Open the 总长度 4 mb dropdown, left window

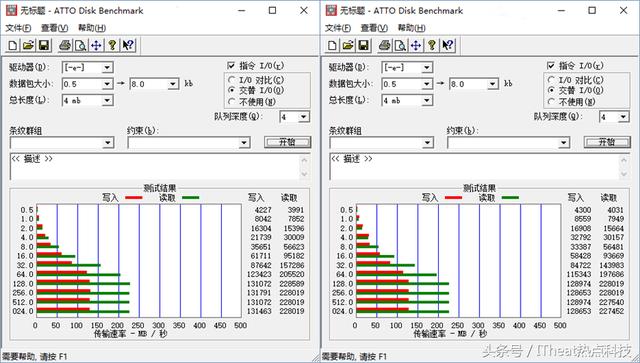(107, 100)
